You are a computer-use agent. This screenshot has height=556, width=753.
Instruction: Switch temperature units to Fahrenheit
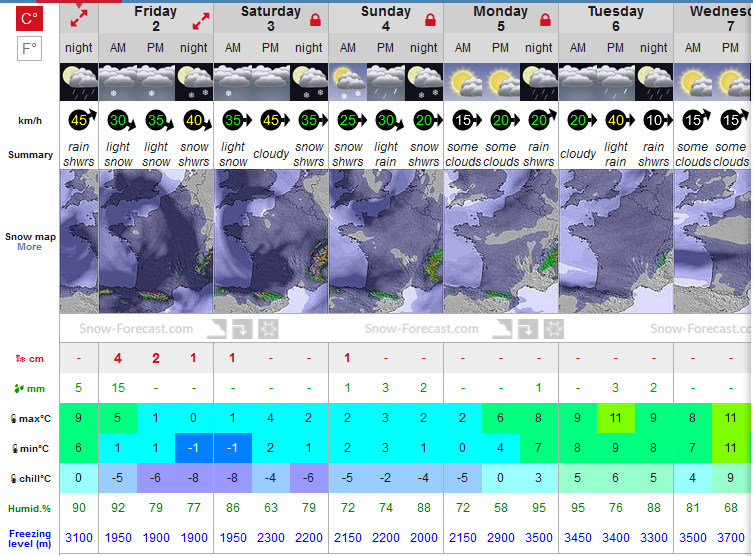pyautogui.click(x=29, y=48)
